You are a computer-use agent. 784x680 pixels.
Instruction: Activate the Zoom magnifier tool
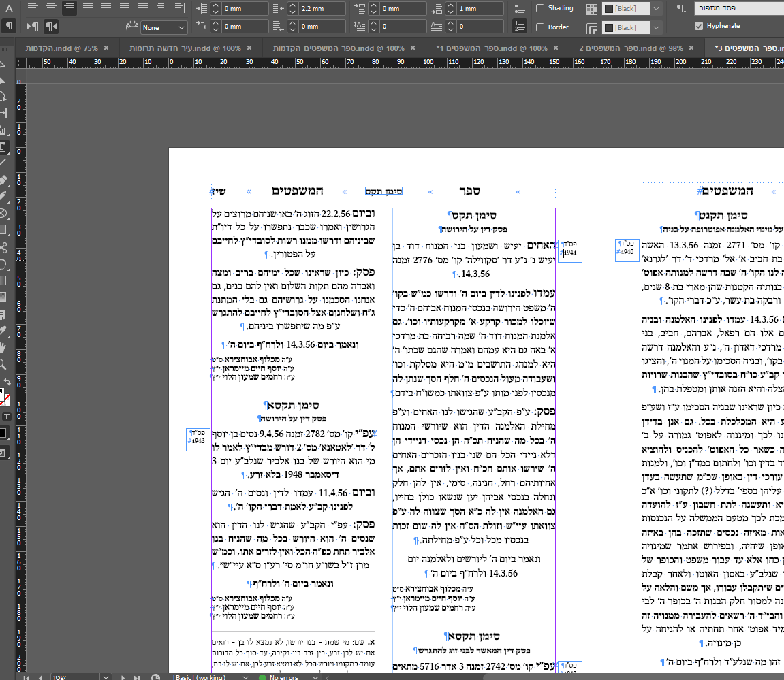pyautogui.click(x=3, y=364)
